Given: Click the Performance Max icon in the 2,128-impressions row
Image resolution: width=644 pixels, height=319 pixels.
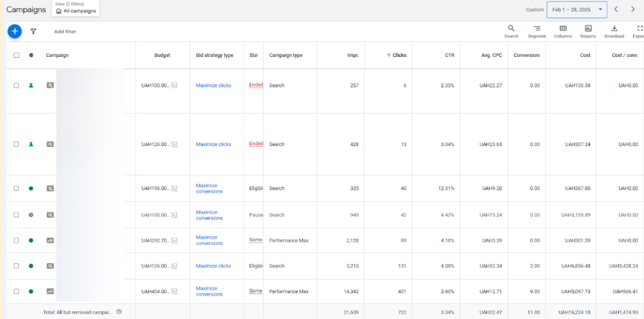Looking at the screenshot, I should pyautogui.click(x=50, y=240).
